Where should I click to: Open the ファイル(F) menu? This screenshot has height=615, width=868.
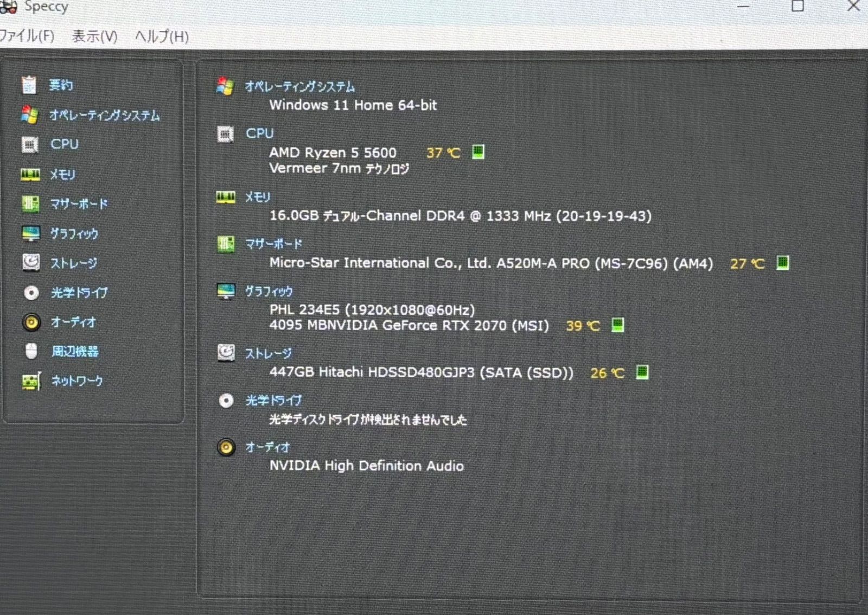coord(27,36)
